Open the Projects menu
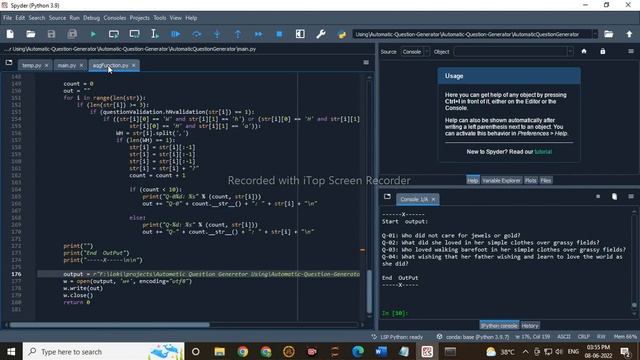The image size is (640, 360). (x=140, y=18)
